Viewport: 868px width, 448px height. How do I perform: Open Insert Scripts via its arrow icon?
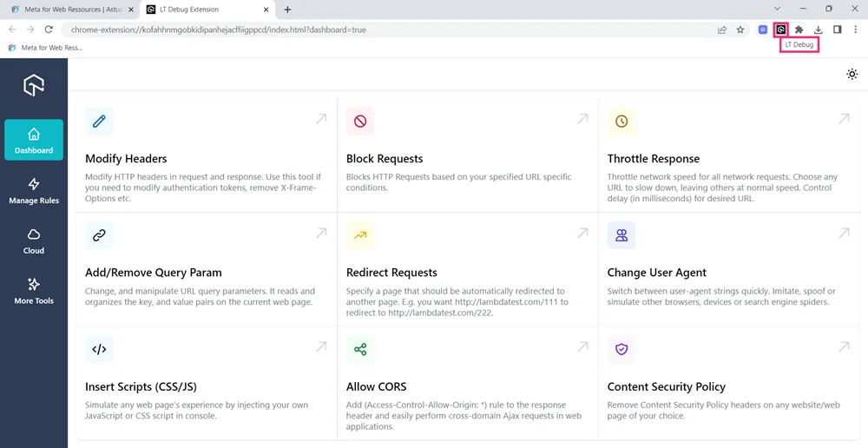click(321, 346)
